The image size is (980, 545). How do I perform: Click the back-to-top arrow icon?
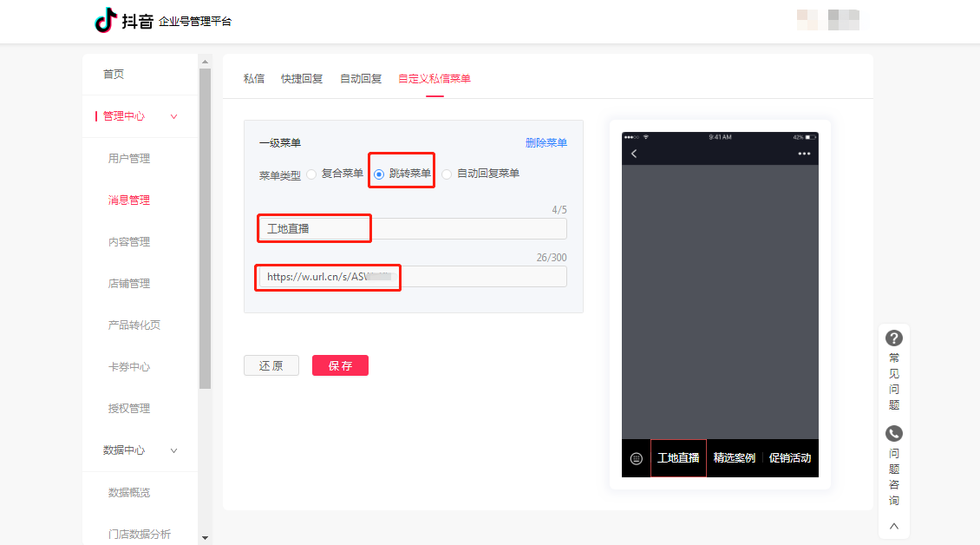pos(894,526)
